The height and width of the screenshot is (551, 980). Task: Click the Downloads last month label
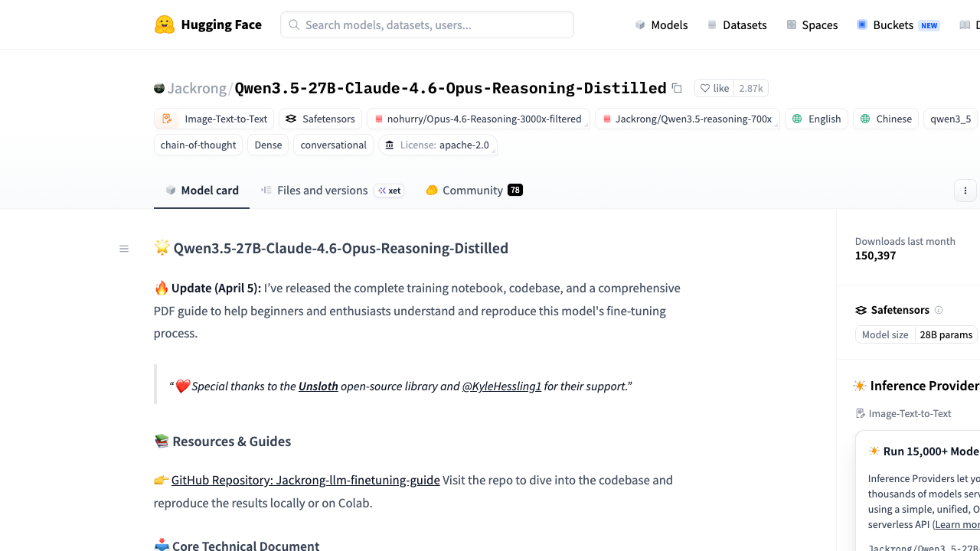905,241
